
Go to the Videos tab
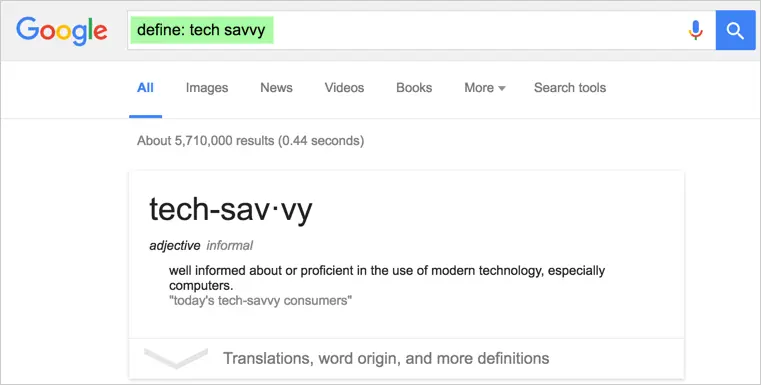(344, 88)
